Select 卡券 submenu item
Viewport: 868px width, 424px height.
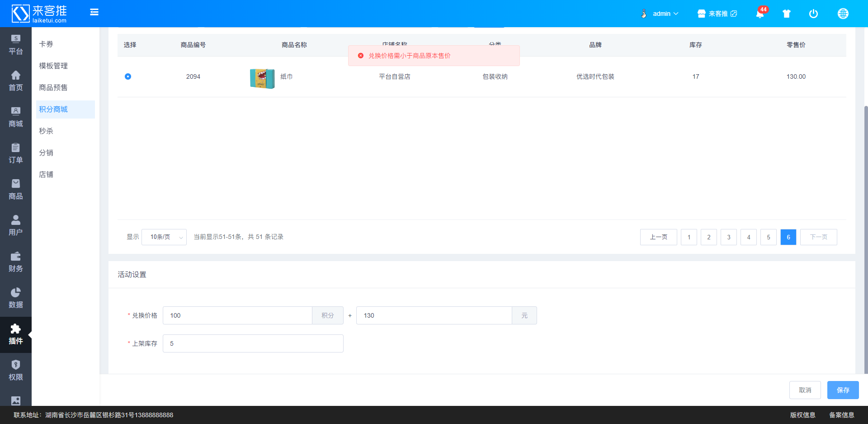tap(66, 44)
